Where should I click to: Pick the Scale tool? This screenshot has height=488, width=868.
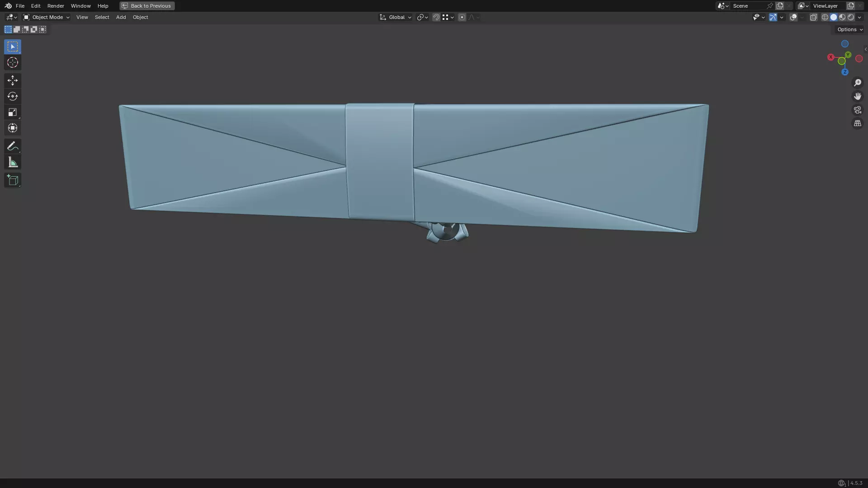13,112
